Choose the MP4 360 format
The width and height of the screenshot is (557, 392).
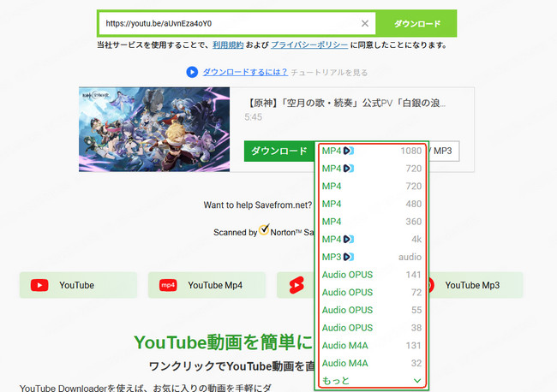tap(372, 222)
